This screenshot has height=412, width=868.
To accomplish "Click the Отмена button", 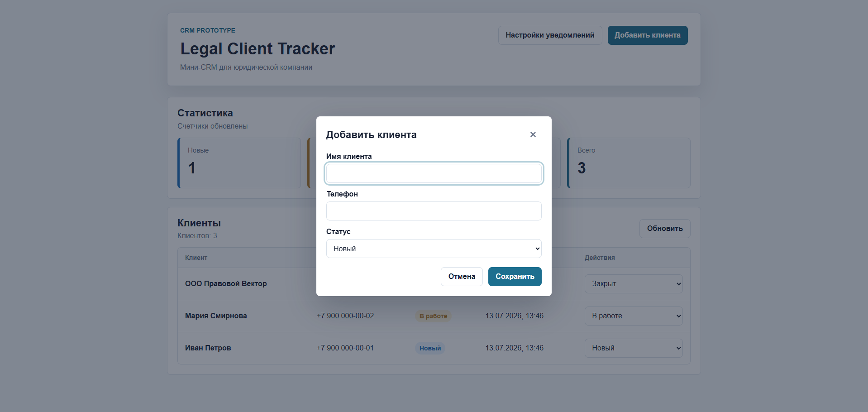I will 462,277.
